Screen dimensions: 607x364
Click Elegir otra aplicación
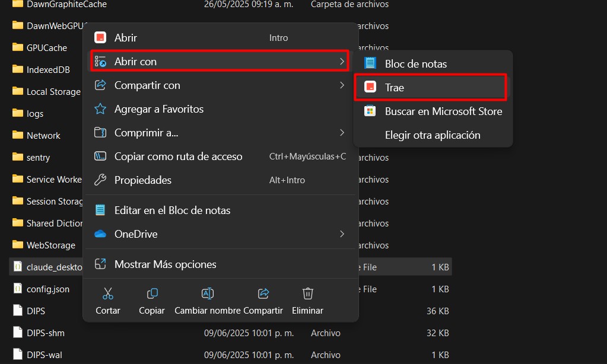click(432, 135)
